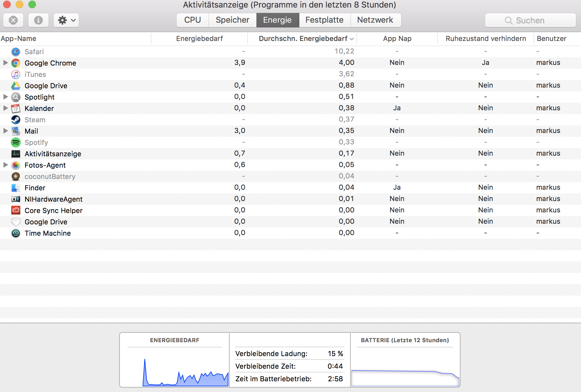Image resolution: width=581 pixels, height=392 pixels.
Task: Expand the Spotlight process group
Action: (5, 97)
